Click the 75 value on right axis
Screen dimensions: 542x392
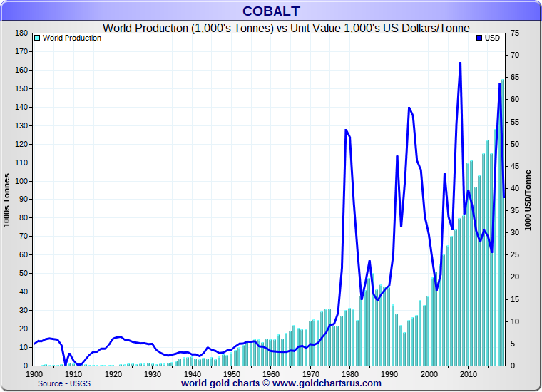click(515, 33)
